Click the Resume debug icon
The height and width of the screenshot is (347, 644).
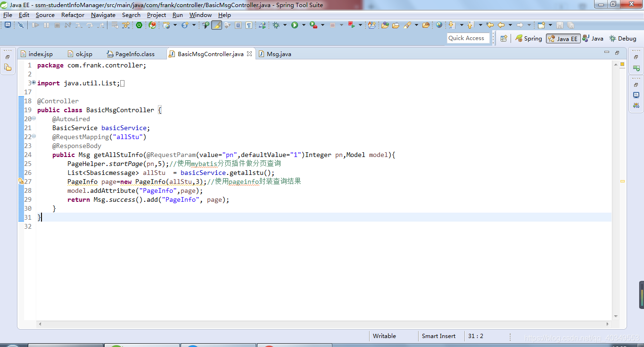coord(35,25)
